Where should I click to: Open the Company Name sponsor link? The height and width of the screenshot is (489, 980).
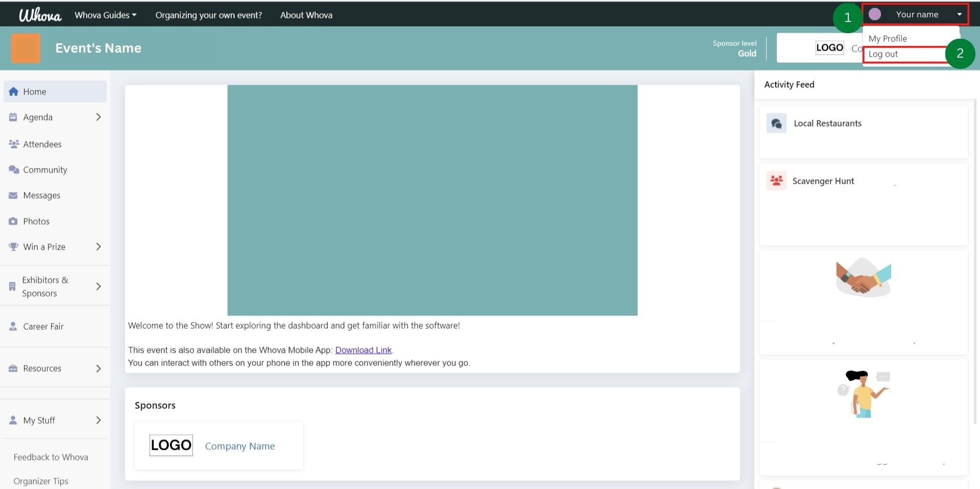click(x=239, y=446)
